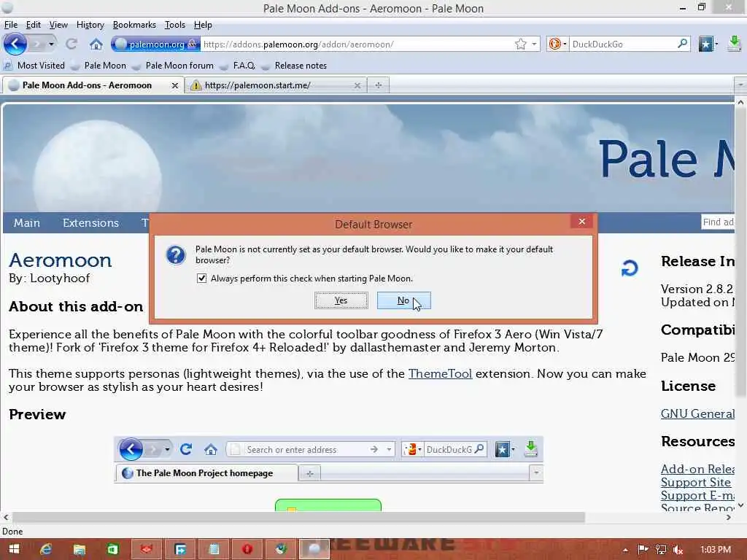Switch to the Pale Moon Add-ons - Aeromoon tab
This screenshot has height=560, width=747.
point(86,85)
